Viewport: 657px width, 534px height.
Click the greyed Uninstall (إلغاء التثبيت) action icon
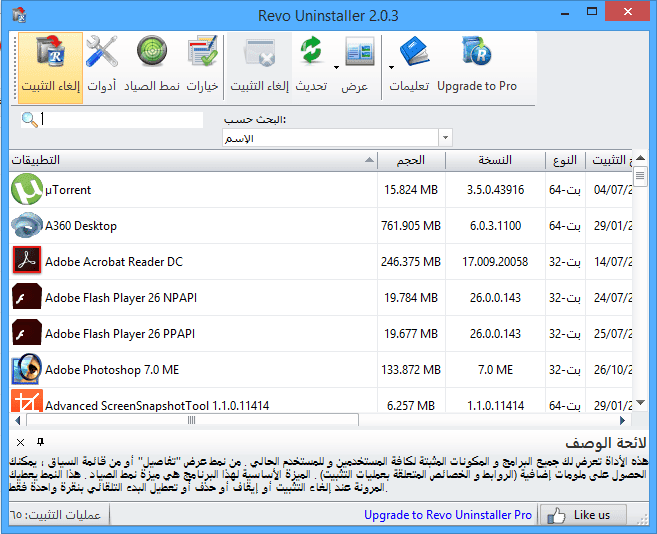260,52
